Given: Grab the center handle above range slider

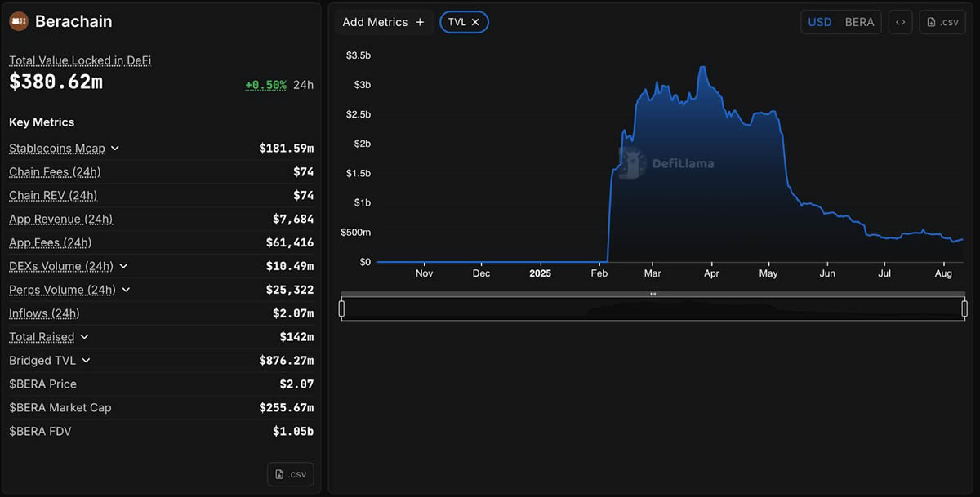Looking at the screenshot, I should tap(653, 294).
